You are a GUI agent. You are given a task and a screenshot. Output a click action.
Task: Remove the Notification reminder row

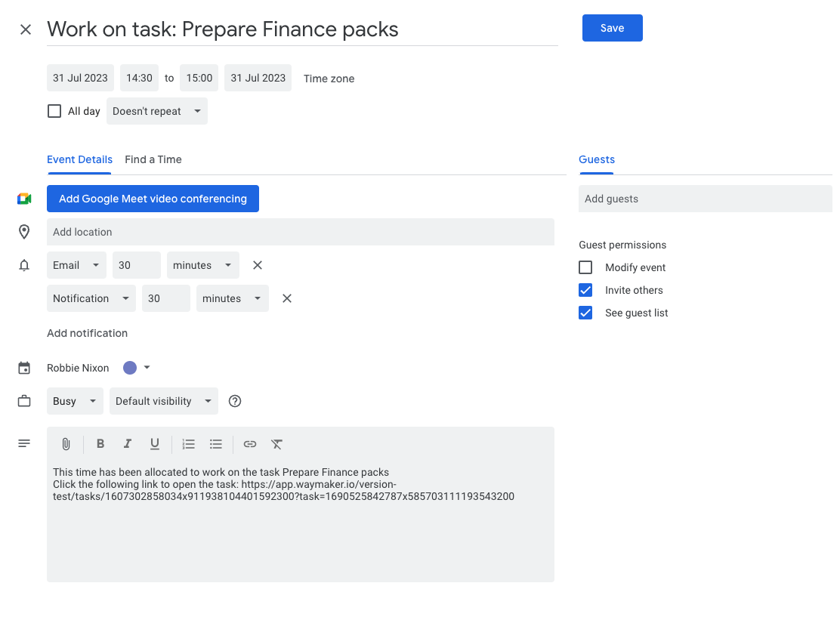tap(287, 298)
